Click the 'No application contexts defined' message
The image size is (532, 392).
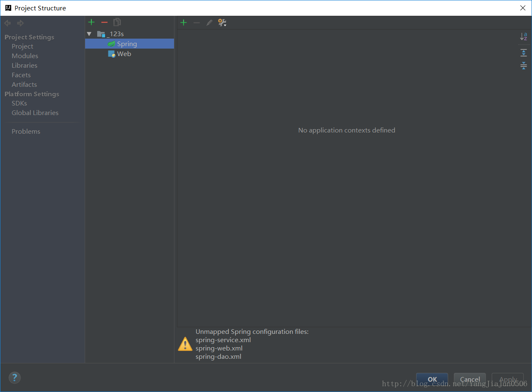click(x=347, y=130)
